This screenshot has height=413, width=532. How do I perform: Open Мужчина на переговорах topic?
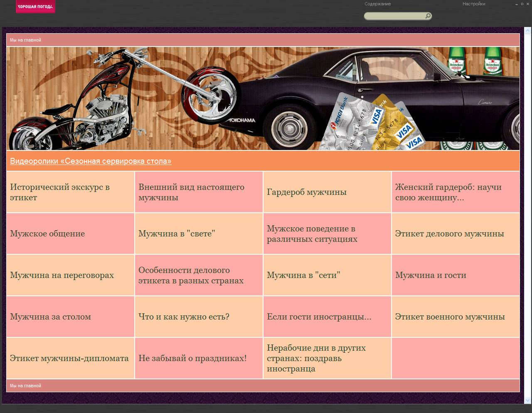pos(62,275)
